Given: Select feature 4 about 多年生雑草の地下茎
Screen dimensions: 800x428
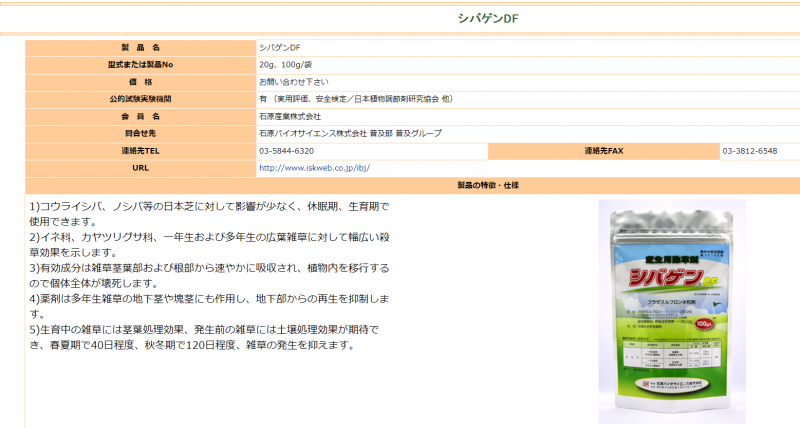Looking at the screenshot, I should pos(209,306).
